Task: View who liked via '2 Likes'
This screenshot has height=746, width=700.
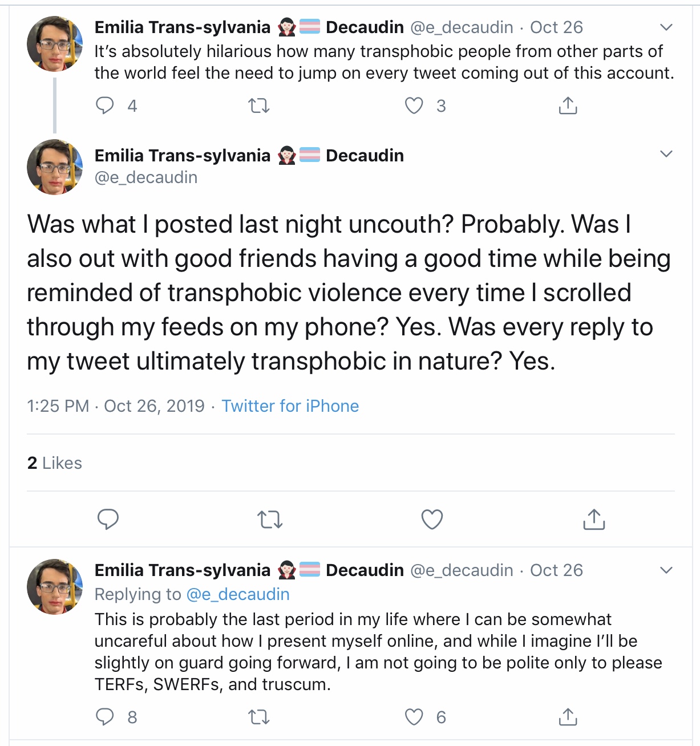Action: [x=55, y=463]
